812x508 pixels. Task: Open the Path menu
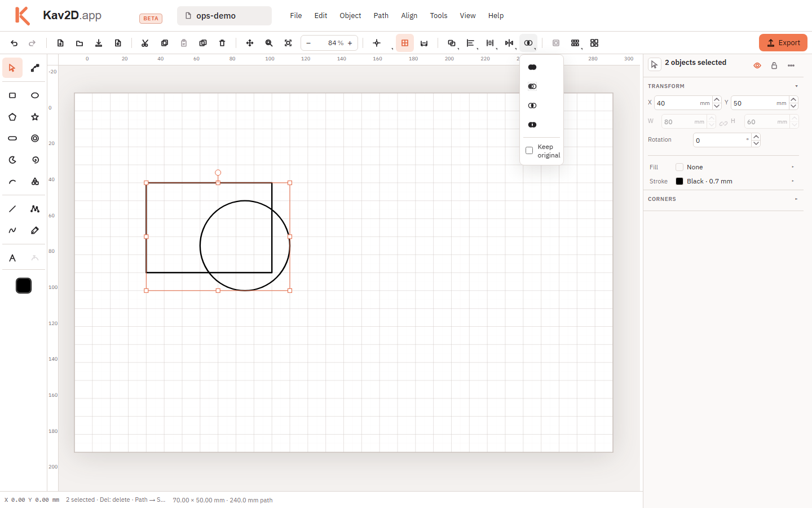click(x=381, y=16)
